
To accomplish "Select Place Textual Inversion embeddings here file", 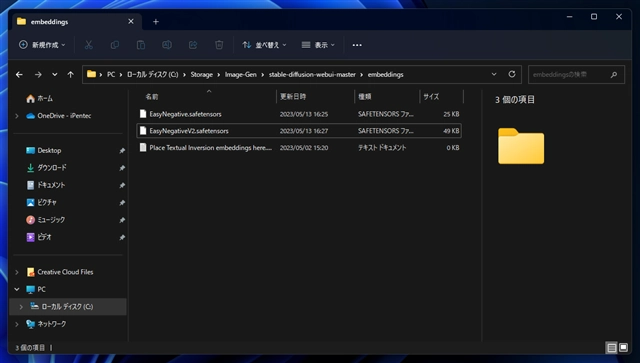I will click(x=211, y=148).
